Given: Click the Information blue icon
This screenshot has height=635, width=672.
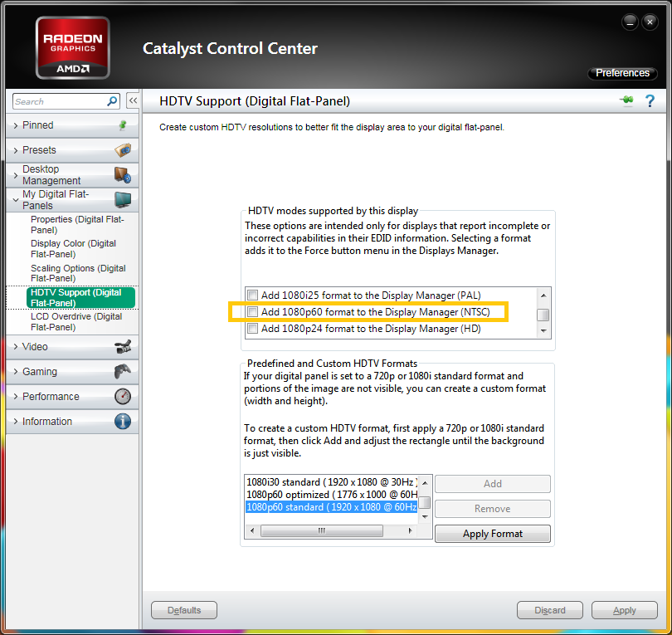Looking at the screenshot, I should [123, 421].
